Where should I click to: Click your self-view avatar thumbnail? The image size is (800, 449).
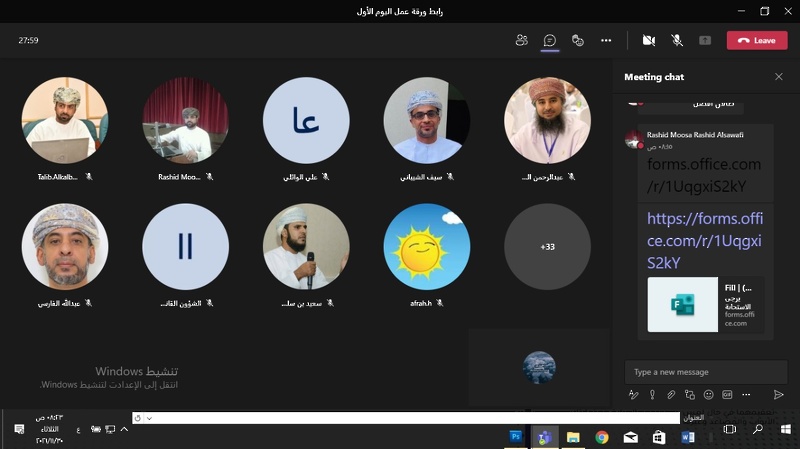539,367
